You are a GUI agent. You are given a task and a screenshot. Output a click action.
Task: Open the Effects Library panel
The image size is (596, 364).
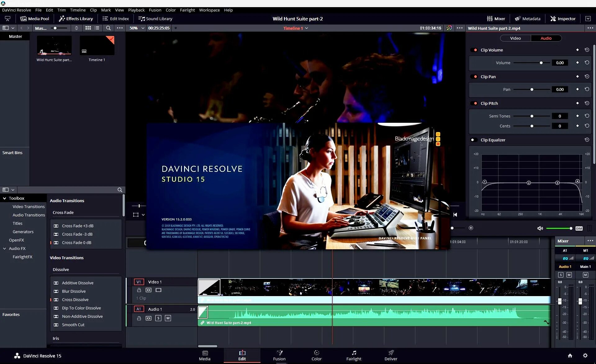point(76,19)
